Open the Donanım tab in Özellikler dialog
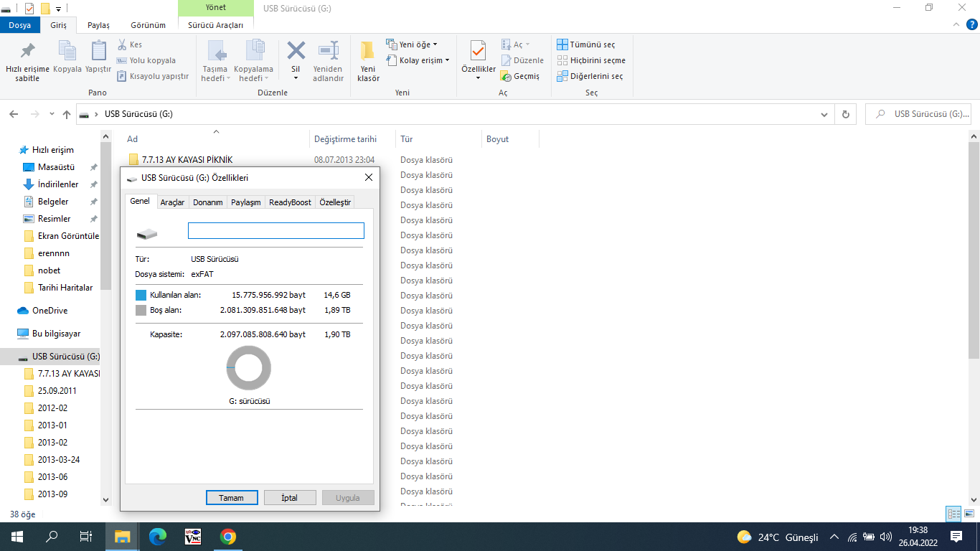Image resolution: width=980 pixels, height=551 pixels. click(x=208, y=202)
